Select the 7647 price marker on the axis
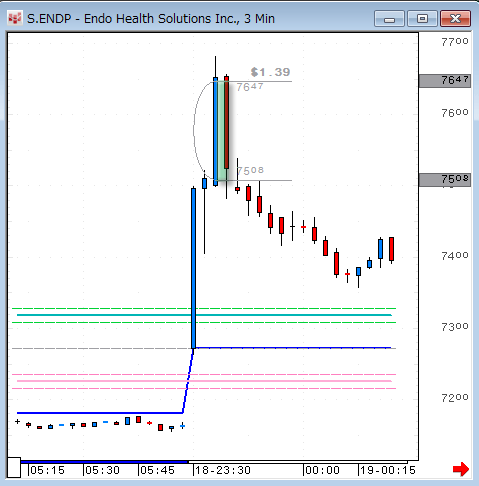 tap(445, 81)
